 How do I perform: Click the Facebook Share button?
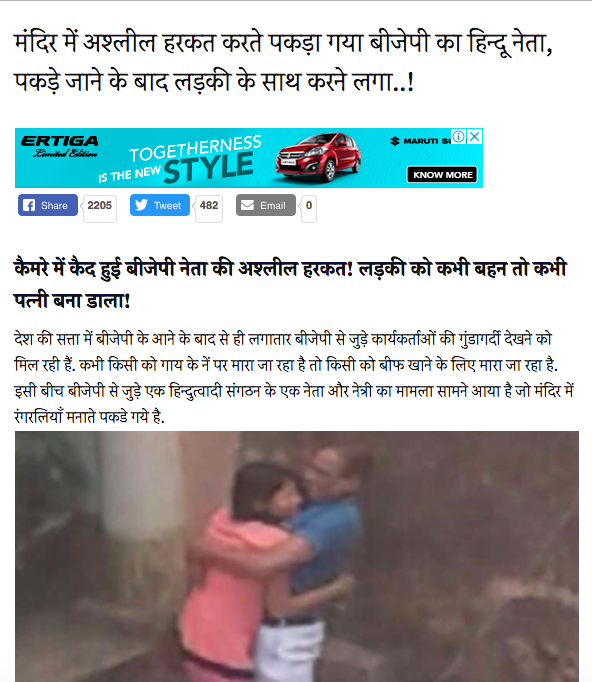pyautogui.click(x=48, y=205)
